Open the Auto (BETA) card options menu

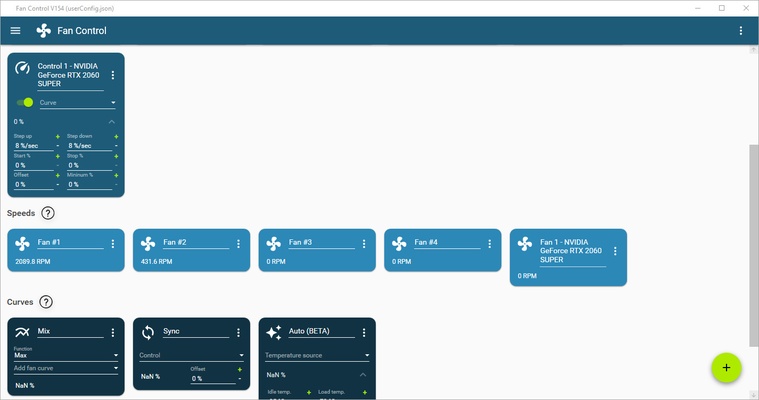tap(364, 332)
